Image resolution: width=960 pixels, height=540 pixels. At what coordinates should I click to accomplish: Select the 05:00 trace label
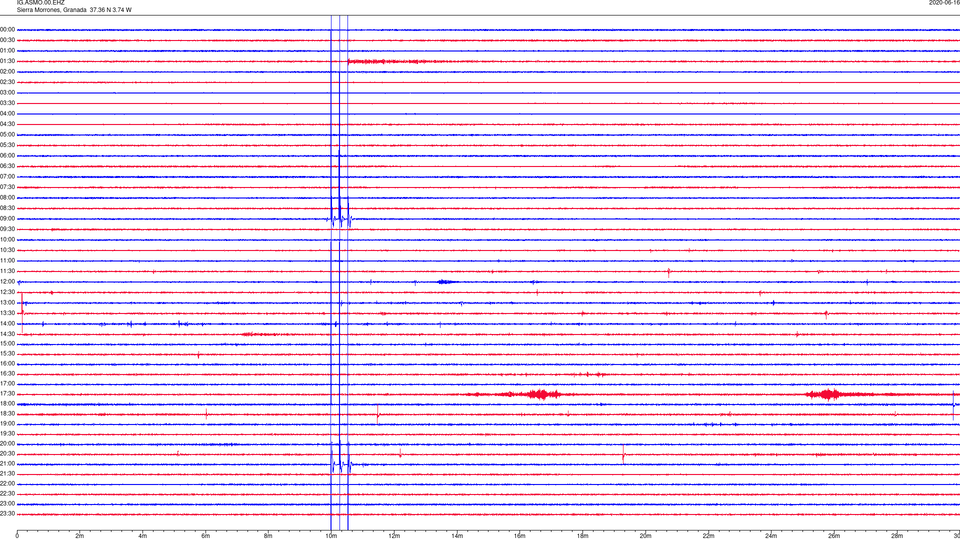coord(7,135)
